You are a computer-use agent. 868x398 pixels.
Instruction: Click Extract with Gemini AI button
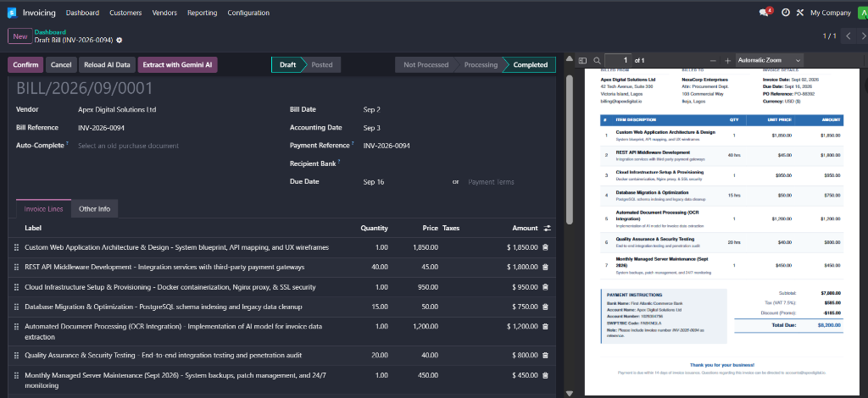tap(178, 64)
